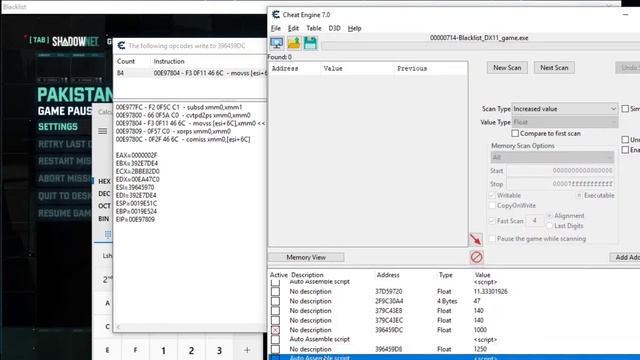Viewport: 640px width, 360px height.
Task: Click the Address column header in results list
Action: [285, 69]
